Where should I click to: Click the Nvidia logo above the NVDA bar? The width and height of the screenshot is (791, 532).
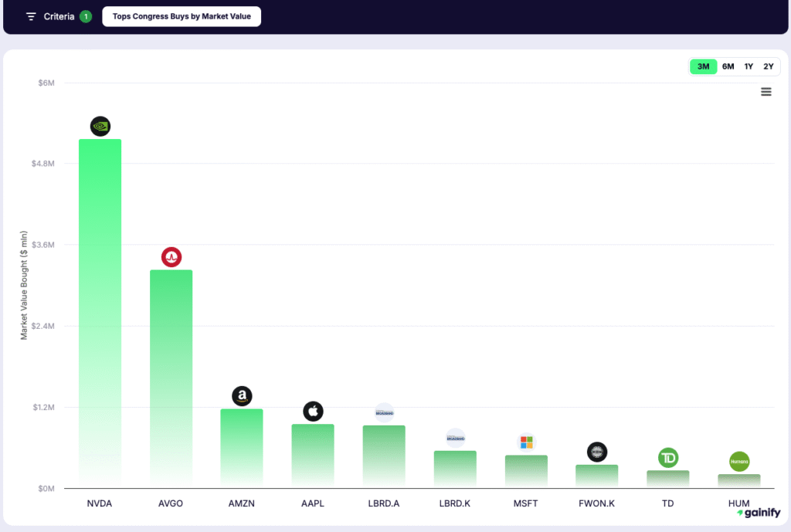pyautogui.click(x=100, y=126)
